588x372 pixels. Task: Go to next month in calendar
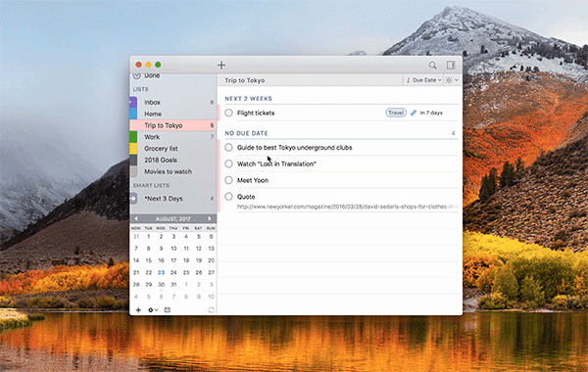pos(210,218)
